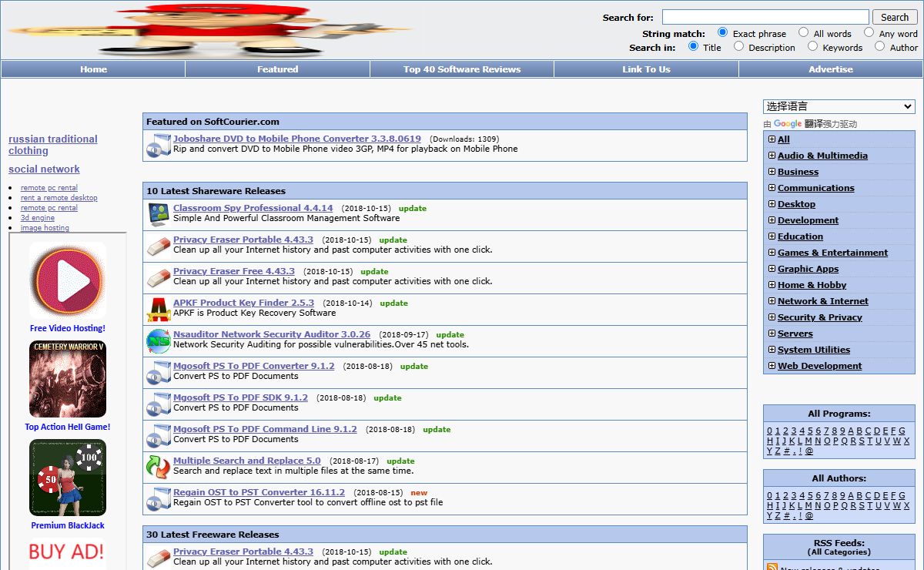Viewport: 924px width, 570px height.
Task: Select the Keywords search radio button
Action: click(812, 46)
